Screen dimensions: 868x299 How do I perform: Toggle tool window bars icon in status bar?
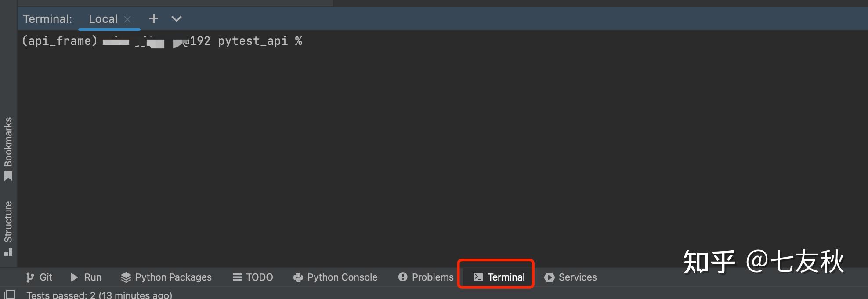pyautogui.click(x=10, y=294)
